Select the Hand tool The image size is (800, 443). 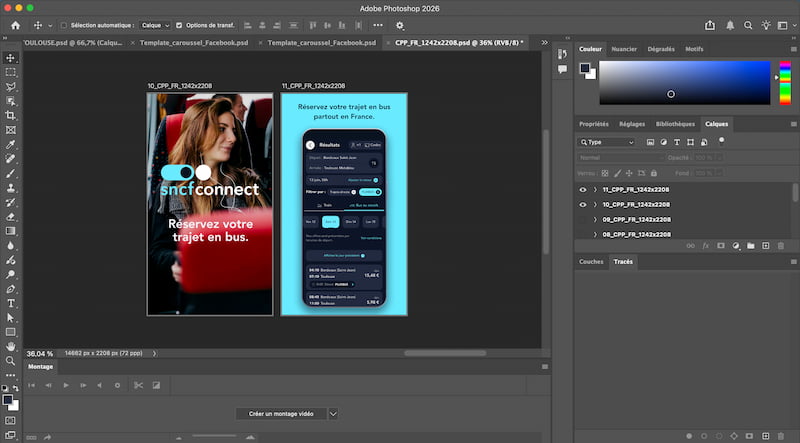(10, 347)
